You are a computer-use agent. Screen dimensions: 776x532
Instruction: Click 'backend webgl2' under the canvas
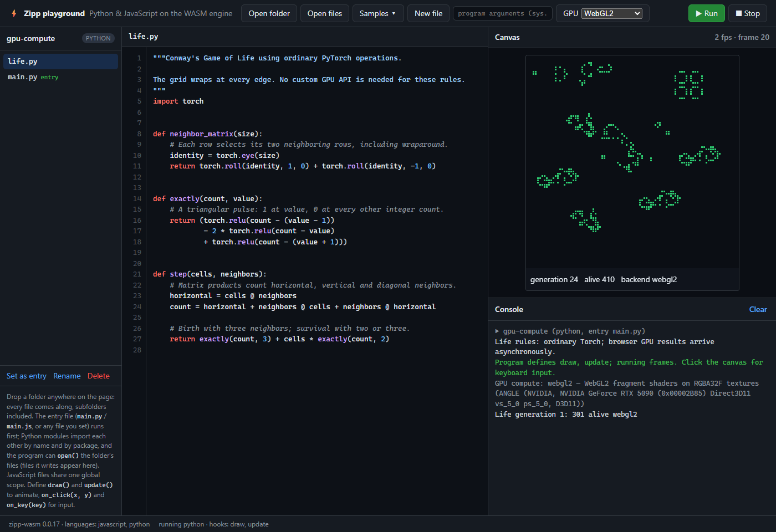point(649,279)
